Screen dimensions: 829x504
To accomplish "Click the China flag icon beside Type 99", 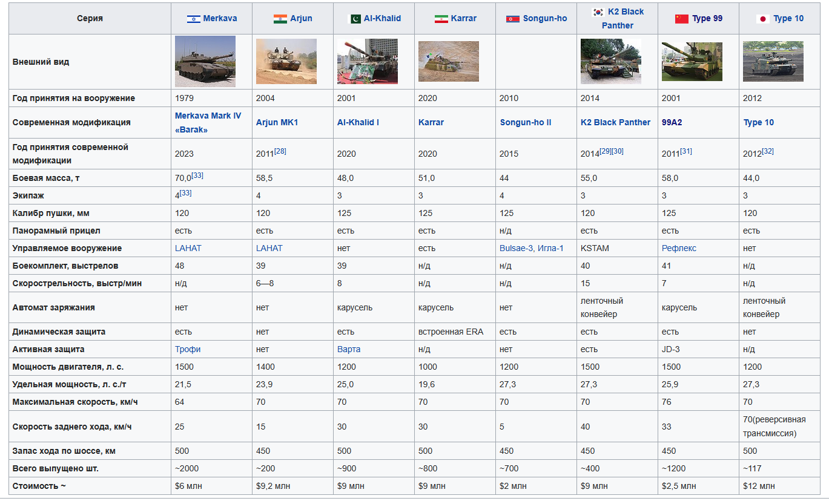I will click(x=681, y=19).
